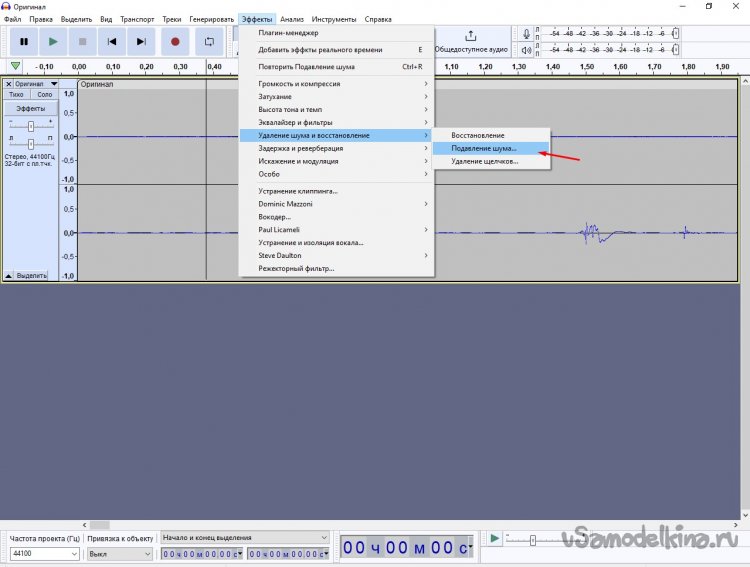Toggle Соло on the Оригинал track

pyautogui.click(x=45, y=95)
